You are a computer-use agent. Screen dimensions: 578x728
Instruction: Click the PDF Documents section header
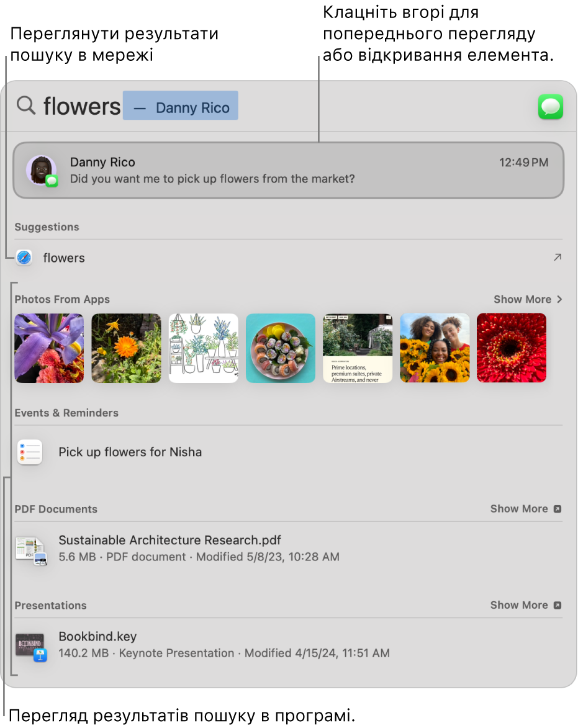(x=56, y=509)
